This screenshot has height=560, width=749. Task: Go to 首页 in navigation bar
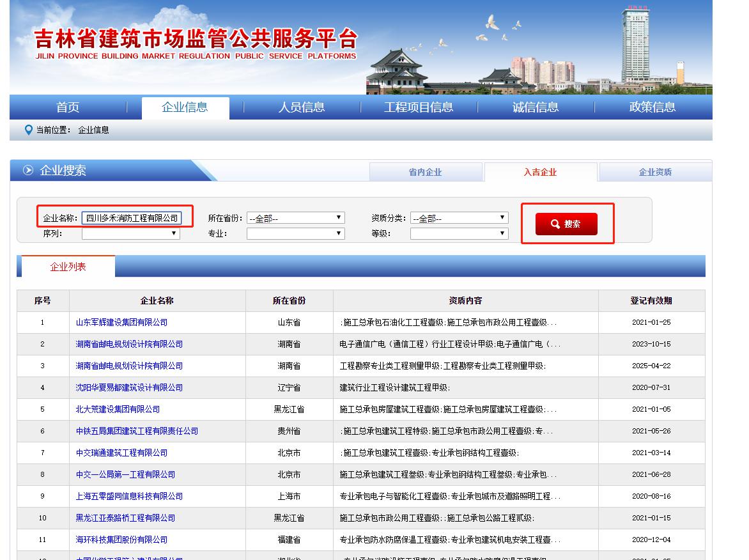(68, 107)
